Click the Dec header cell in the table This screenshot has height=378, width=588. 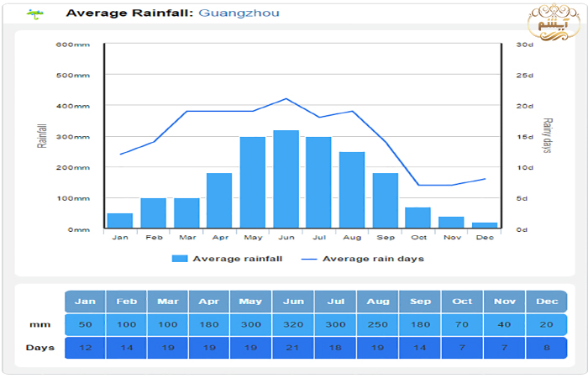point(546,302)
